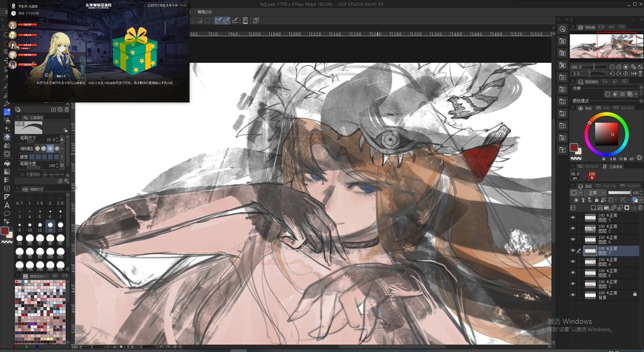Click the wrench icon in Tool Property
This screenshot has width=644, height=352.
pyautogui.click(x=67, y=181)
